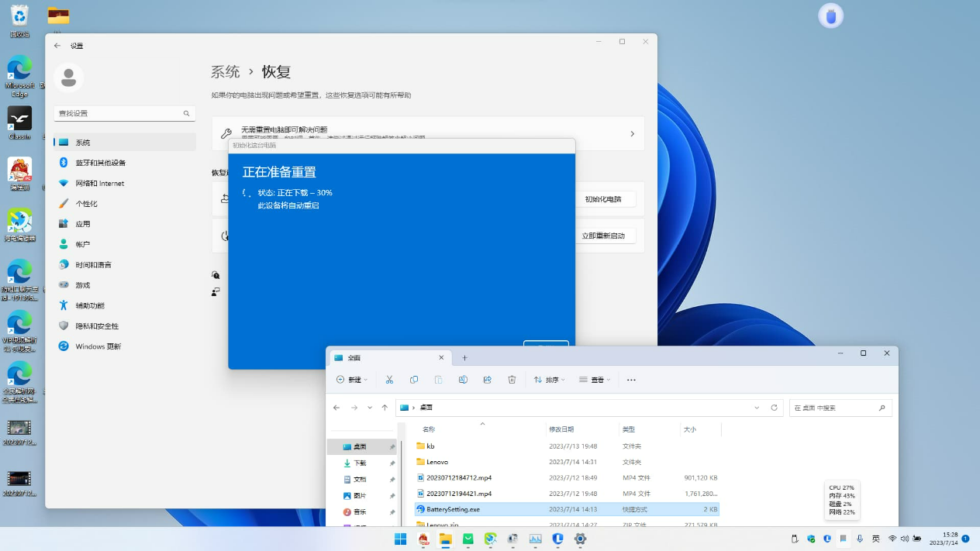
Task: Expand the recent locations arrow in Explorer
Action: pos(370,408)
